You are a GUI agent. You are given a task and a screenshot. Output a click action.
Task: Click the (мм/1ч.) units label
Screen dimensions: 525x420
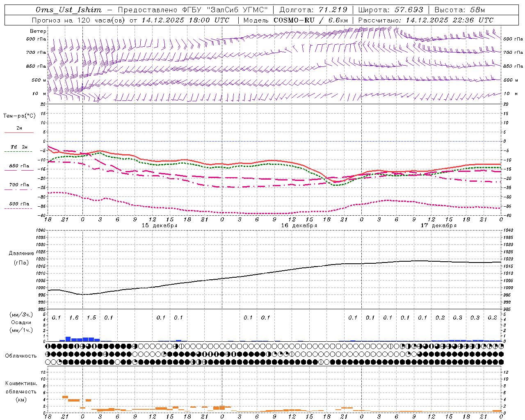point(21,330)
